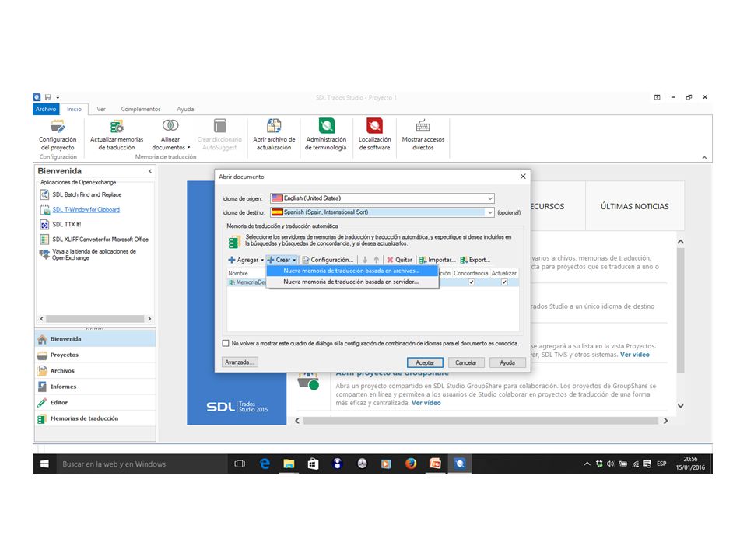Open the Memorias de traducción view

(x=95, y=418)
